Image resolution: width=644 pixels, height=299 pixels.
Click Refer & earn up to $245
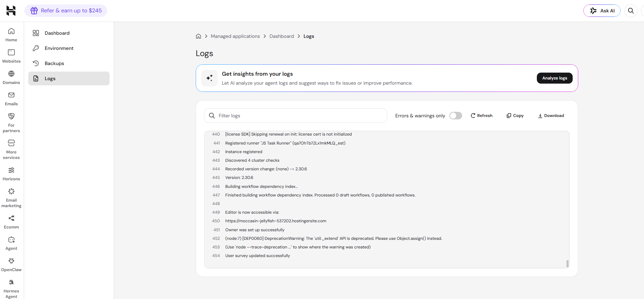(x=66, y=11)
